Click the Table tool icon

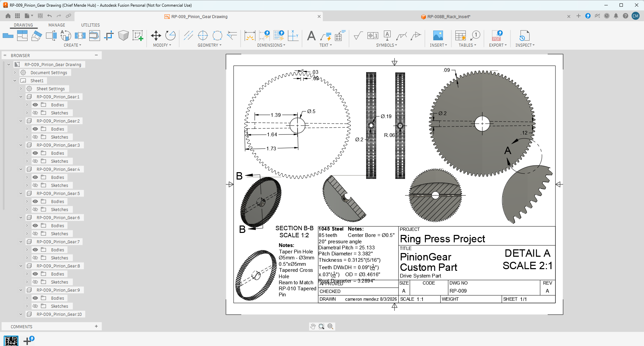pyautogui.click(x=460, y=36)
